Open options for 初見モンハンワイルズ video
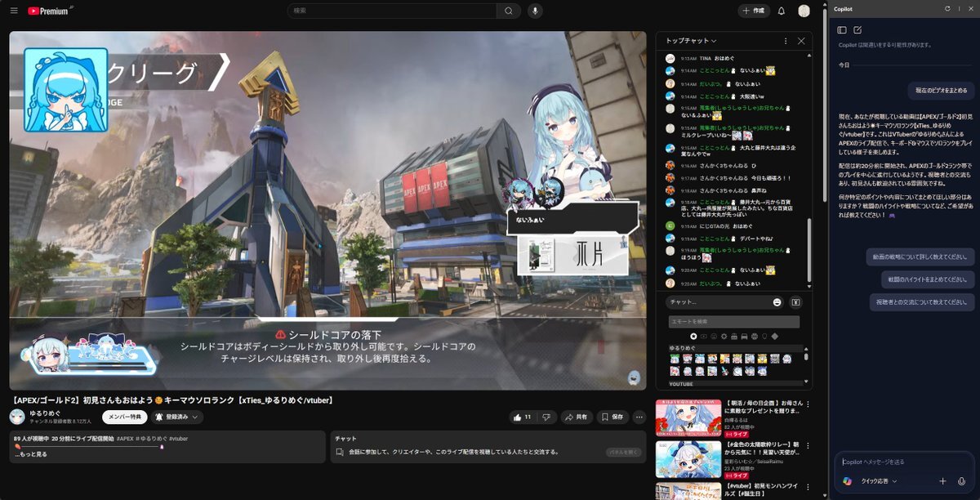 (x=808, y=488)
